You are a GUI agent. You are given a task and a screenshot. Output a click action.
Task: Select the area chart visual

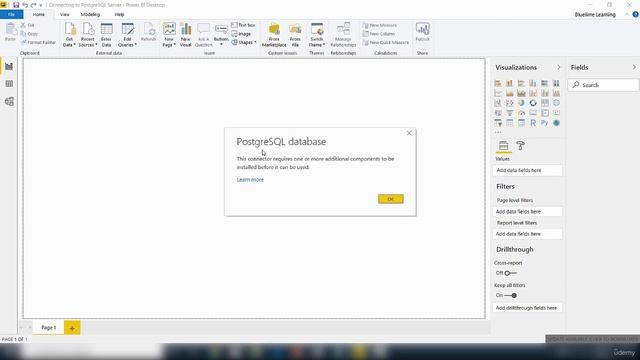pos(509,93)
